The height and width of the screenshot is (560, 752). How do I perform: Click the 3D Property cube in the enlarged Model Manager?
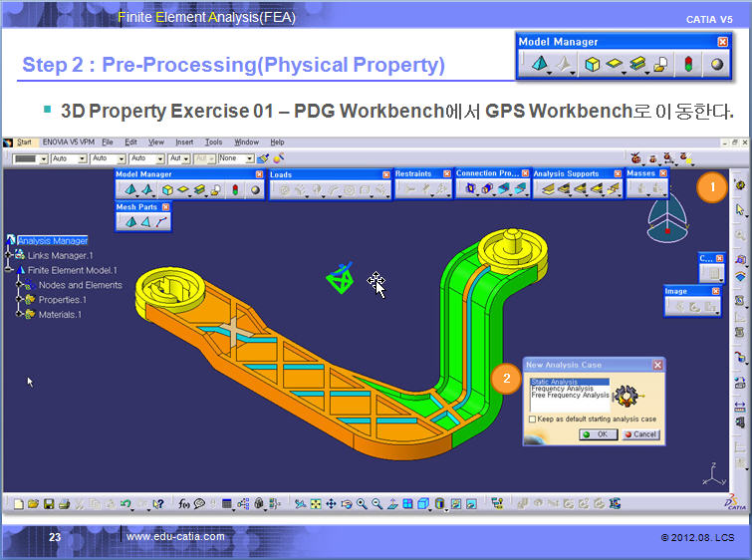coord(593,64)
